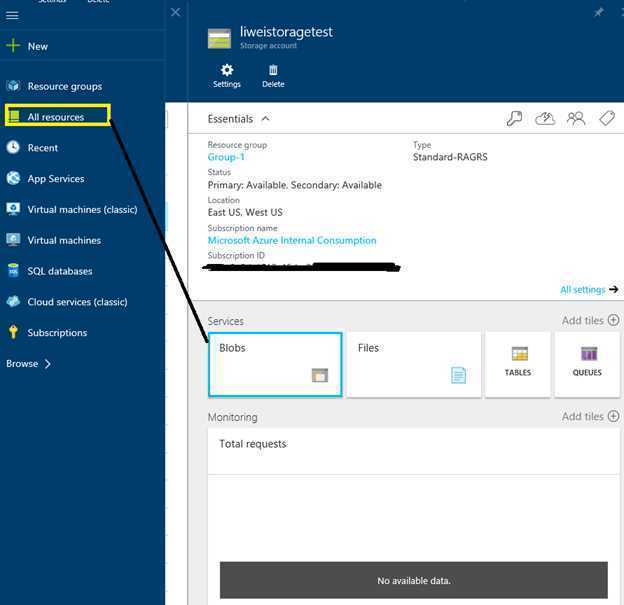Select Resource groups menu item

click(65, 86)
